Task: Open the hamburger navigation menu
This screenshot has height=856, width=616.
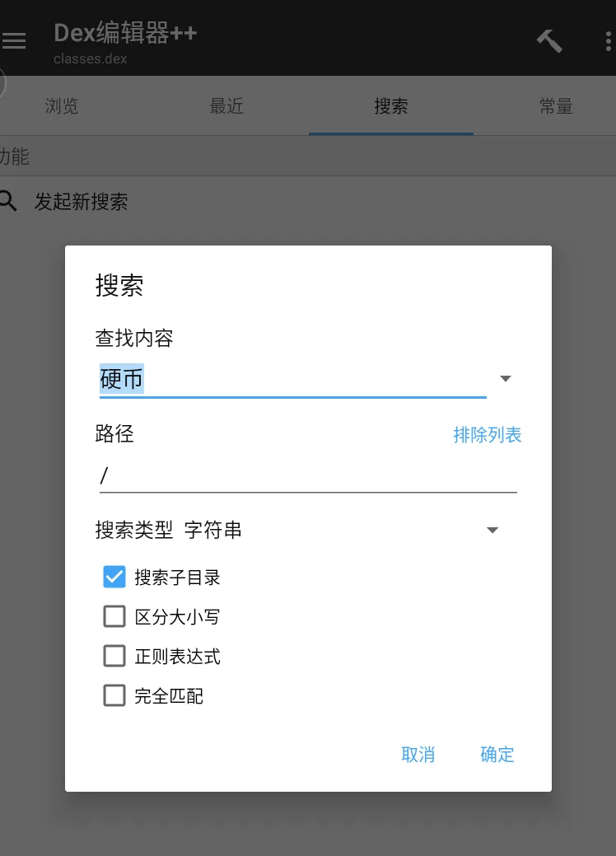Action: click(14, 41)
